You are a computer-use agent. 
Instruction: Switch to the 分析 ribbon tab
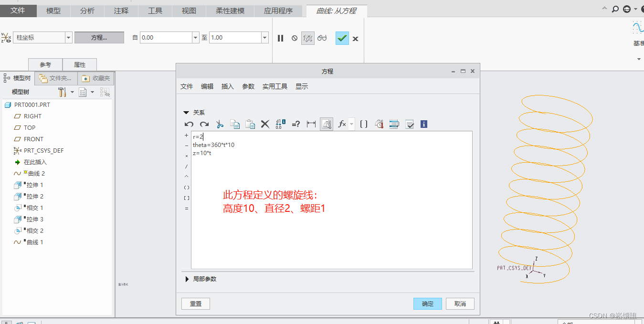click(87, 11)
